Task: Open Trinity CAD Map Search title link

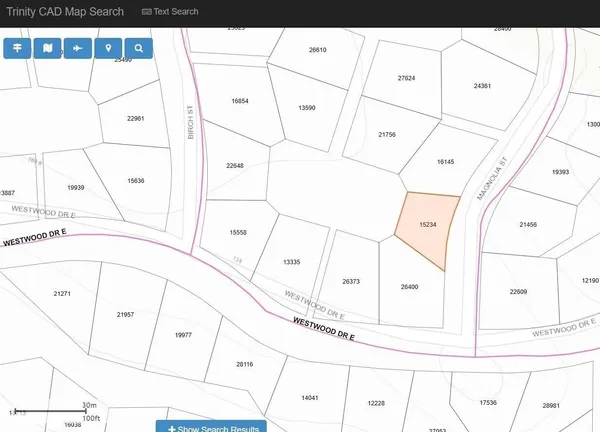Action: pos(65,12)
